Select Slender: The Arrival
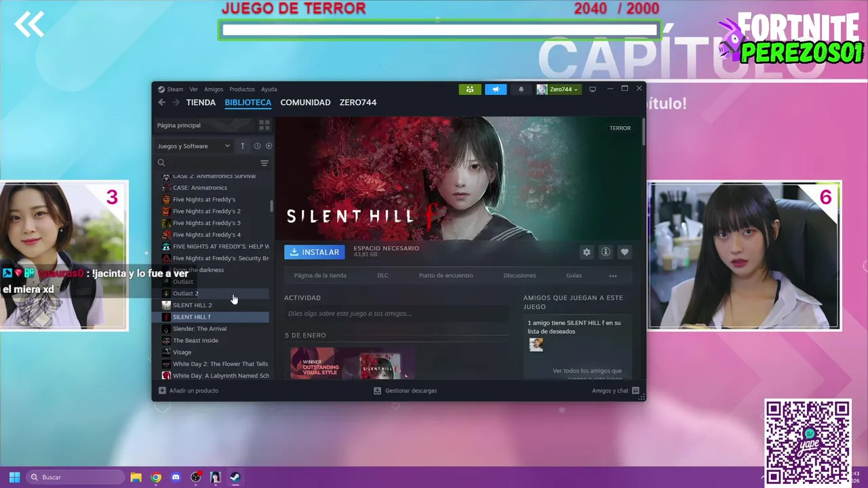Image resolution: width=868 pixels, height=488 pixels. [x=214, y=329]
